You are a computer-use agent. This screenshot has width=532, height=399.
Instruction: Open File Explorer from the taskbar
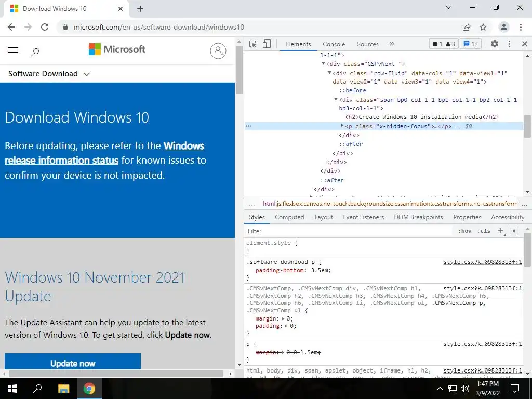pyautogui.click(x=63, y=389)
